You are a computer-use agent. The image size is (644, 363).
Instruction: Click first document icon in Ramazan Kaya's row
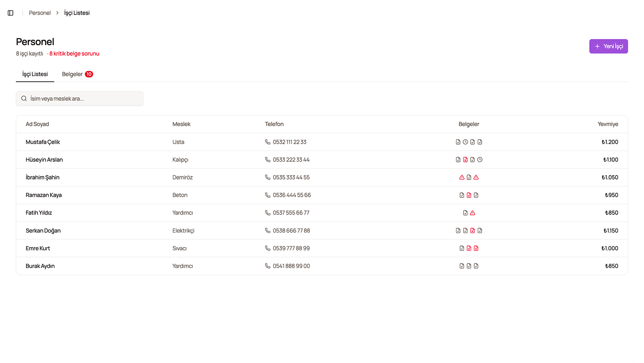coord(462,195)
